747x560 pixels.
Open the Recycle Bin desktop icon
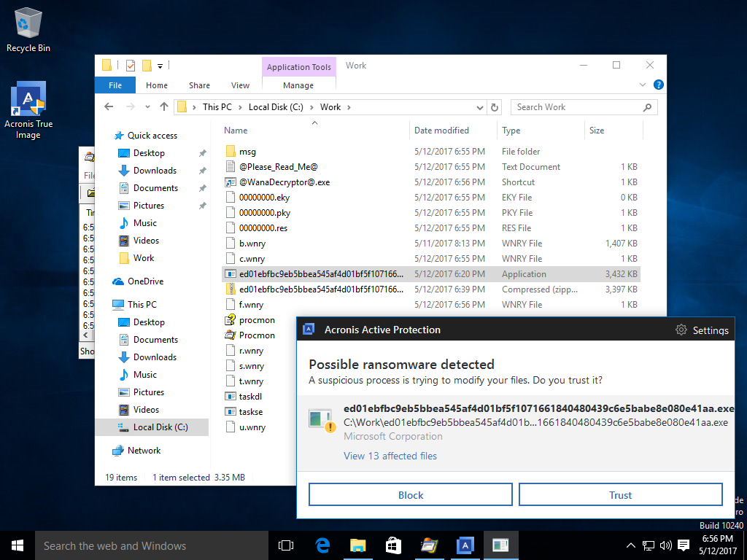(x=28, y=29)
